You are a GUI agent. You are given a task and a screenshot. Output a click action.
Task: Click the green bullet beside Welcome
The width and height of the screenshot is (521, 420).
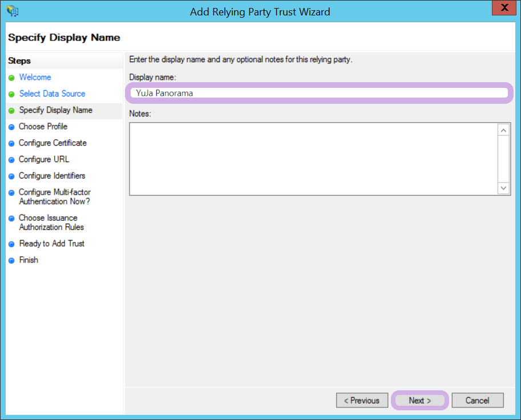tap(11, 78)
